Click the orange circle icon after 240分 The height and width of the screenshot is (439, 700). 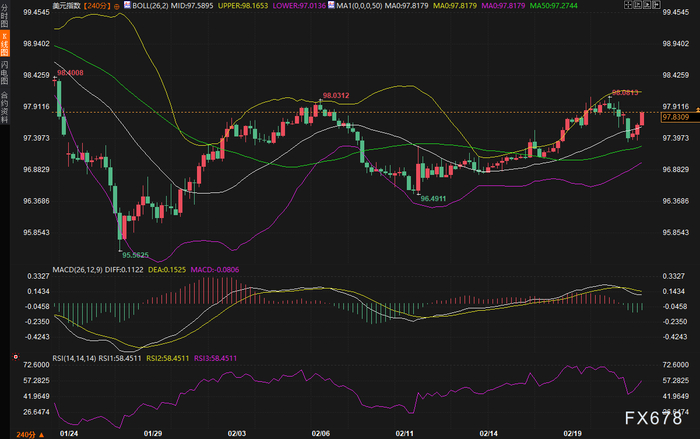pos(117,6)
